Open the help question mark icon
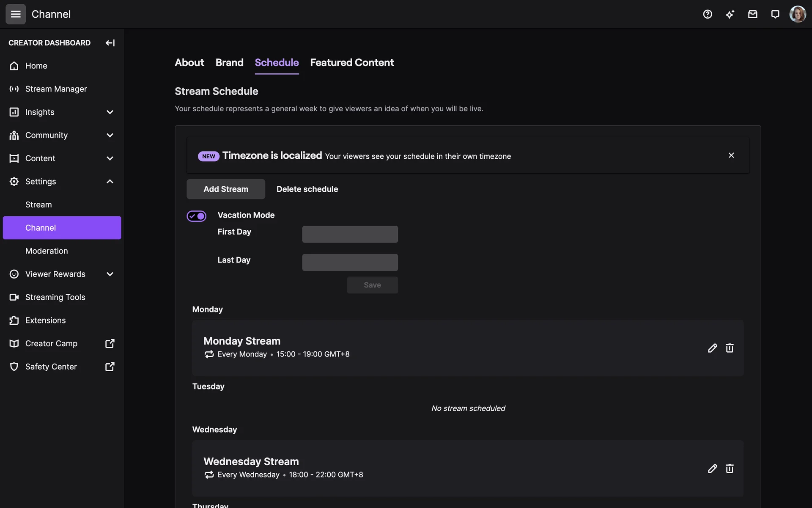The image size is (812, 508). click(x=708, y=14)
